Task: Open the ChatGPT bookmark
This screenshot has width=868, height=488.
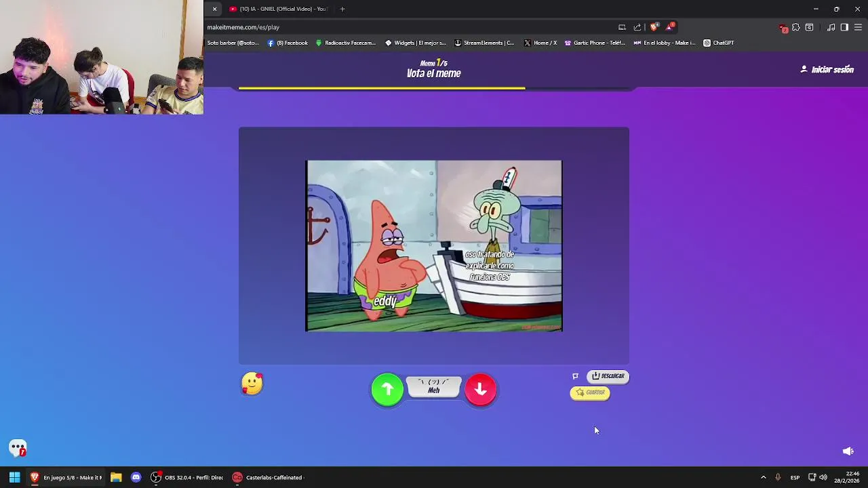Action: point(719,43)
